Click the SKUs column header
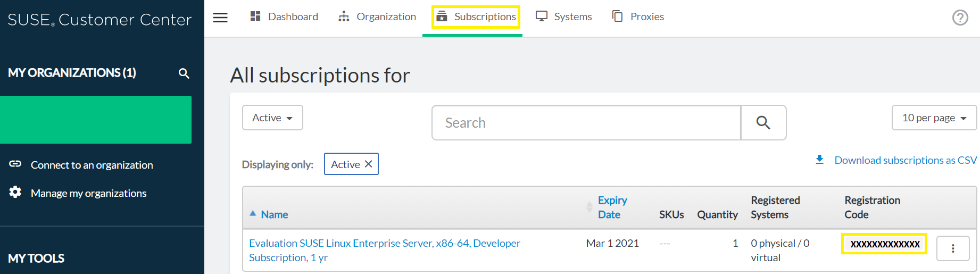This screenshot has width=980, height=274. (671, 214)
